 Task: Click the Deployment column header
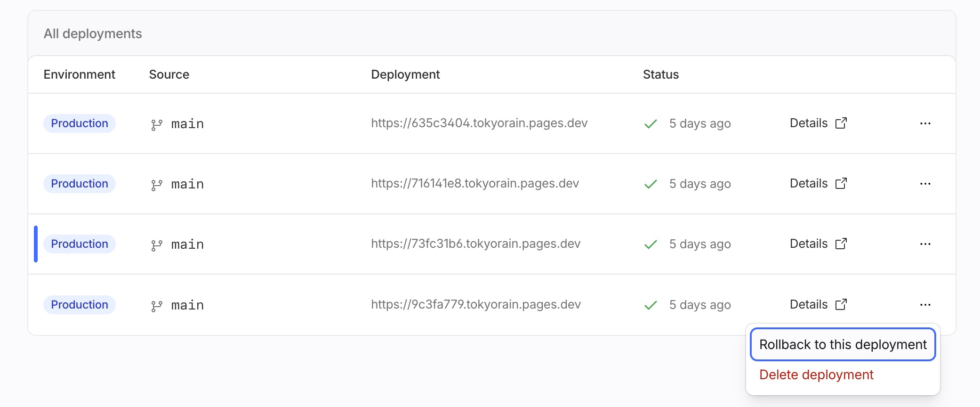pyautogui.click(x=405, y=74)
